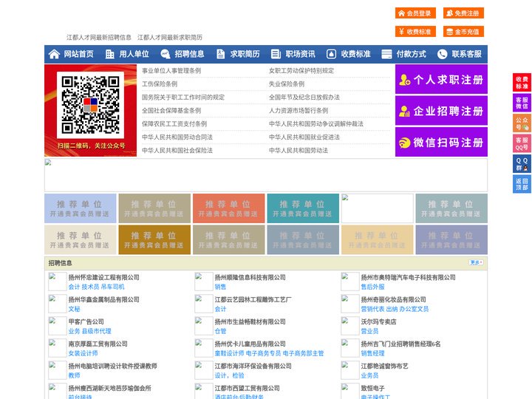532x399 pixels.
Task: Open 扬州顺隆信息科技有限公司 listing
Action: [250, 277]
